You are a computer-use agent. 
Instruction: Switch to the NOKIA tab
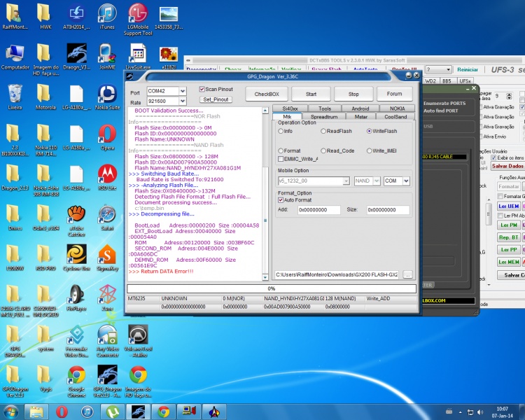(x=397, y=108)
